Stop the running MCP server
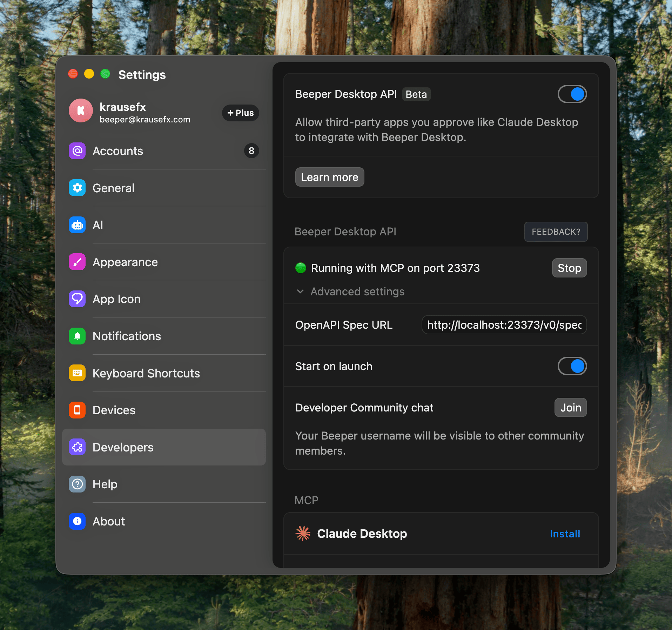This screenshot has width=672, height=630. point(569,268)
